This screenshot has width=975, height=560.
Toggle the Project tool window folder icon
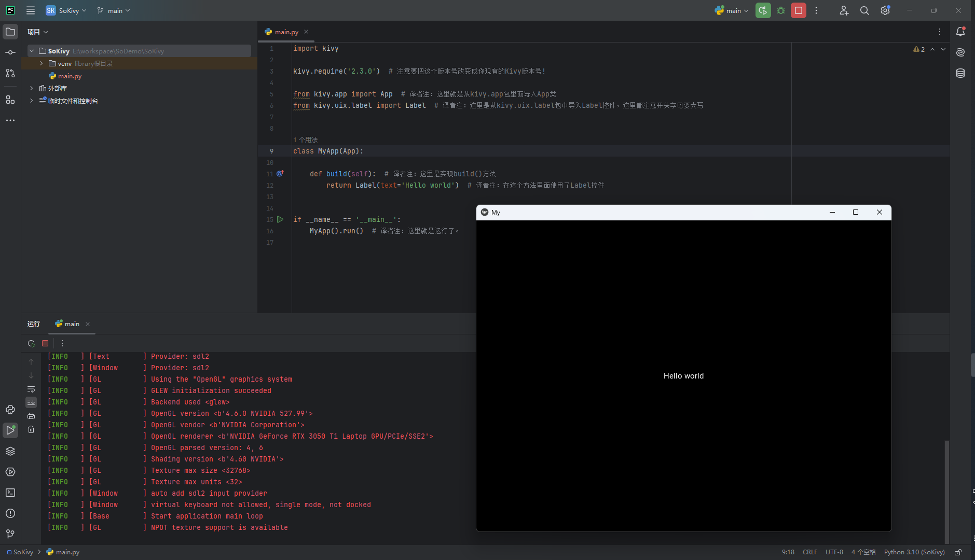(10, 32)
